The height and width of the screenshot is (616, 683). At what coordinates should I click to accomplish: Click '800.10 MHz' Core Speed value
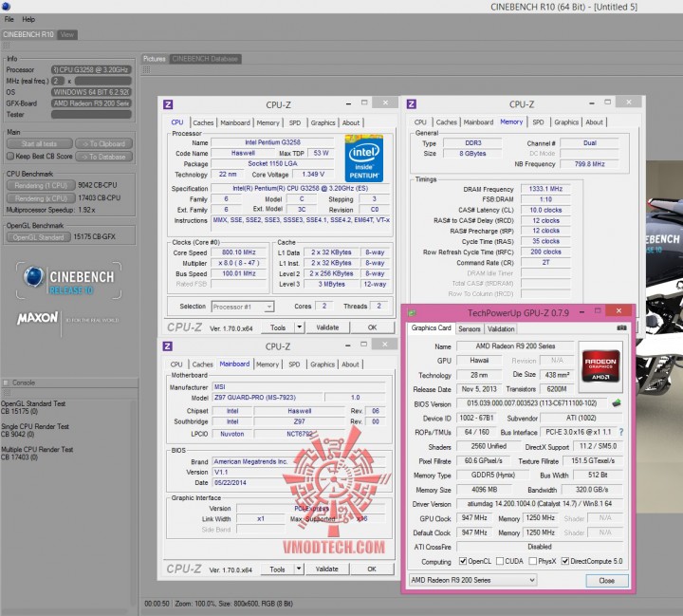239,252
